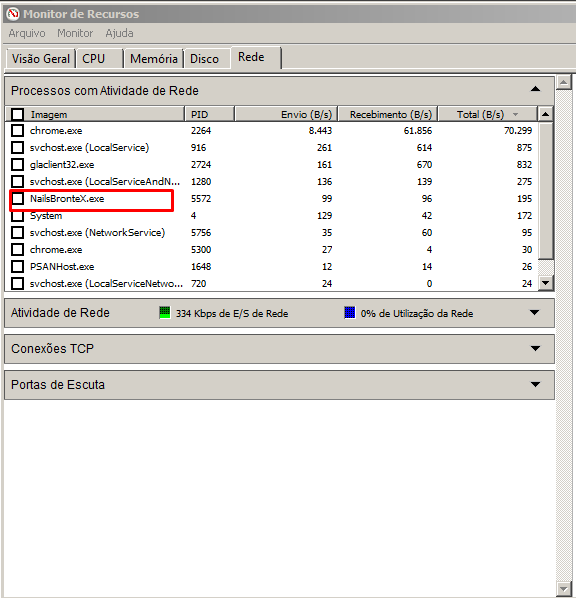This screenshot has height=598, width=576.
Task: Click the sort arrow in Total (B/s) header
Action: 515,114
